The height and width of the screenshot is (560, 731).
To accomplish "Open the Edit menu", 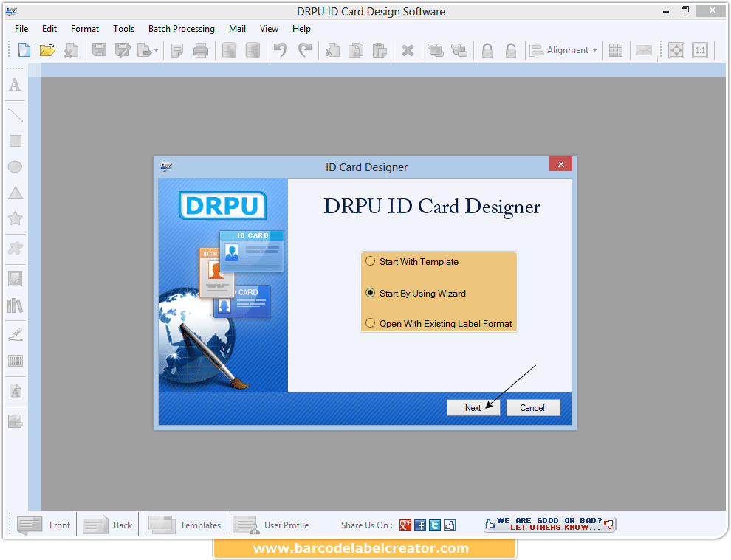I will [49, 29].
